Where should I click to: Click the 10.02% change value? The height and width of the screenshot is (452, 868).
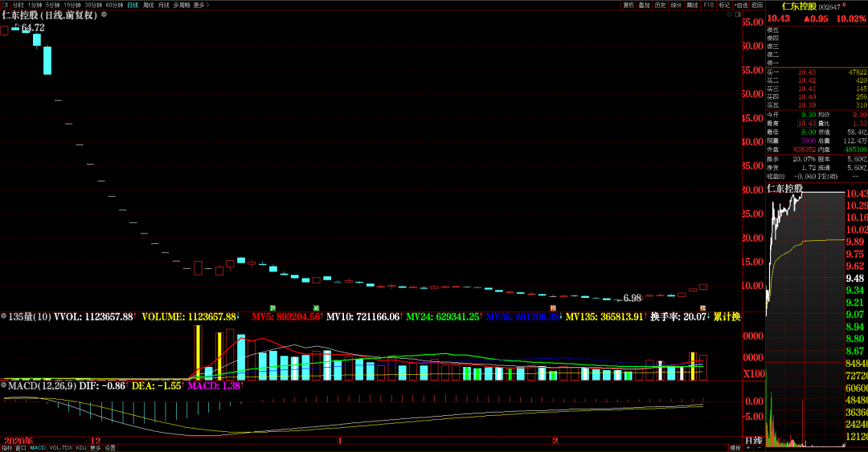(850, 18)
